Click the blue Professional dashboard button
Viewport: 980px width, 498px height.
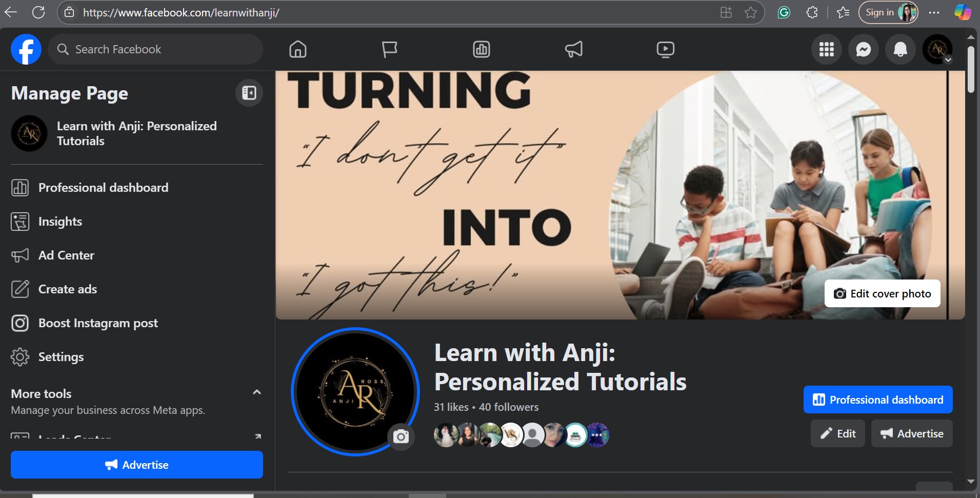click(878, 400)
